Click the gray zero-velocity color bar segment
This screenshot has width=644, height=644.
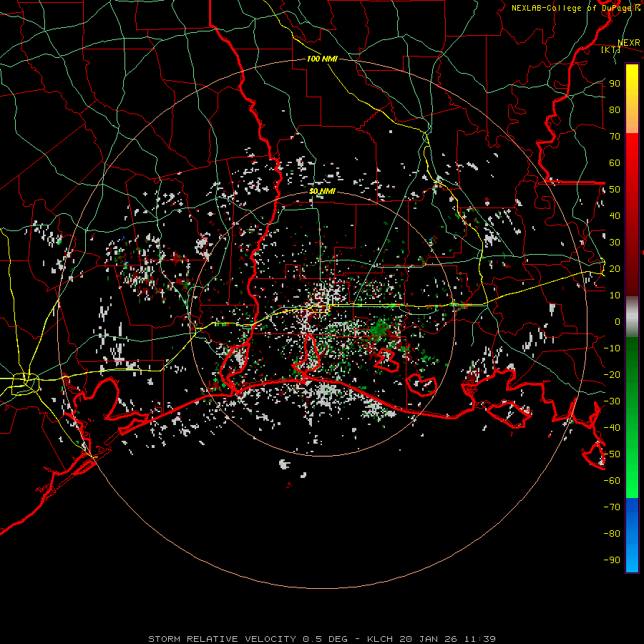pyautogui.click(x=632, y=316)
